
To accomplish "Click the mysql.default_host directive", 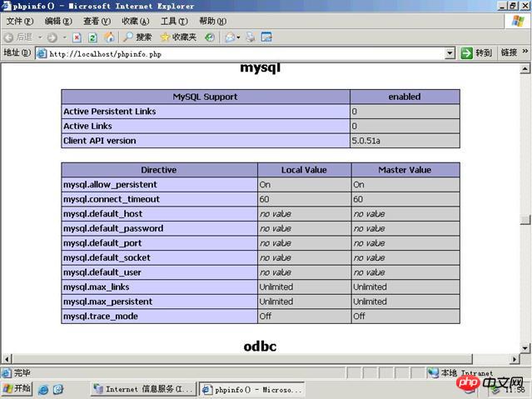I will point(102,213).
